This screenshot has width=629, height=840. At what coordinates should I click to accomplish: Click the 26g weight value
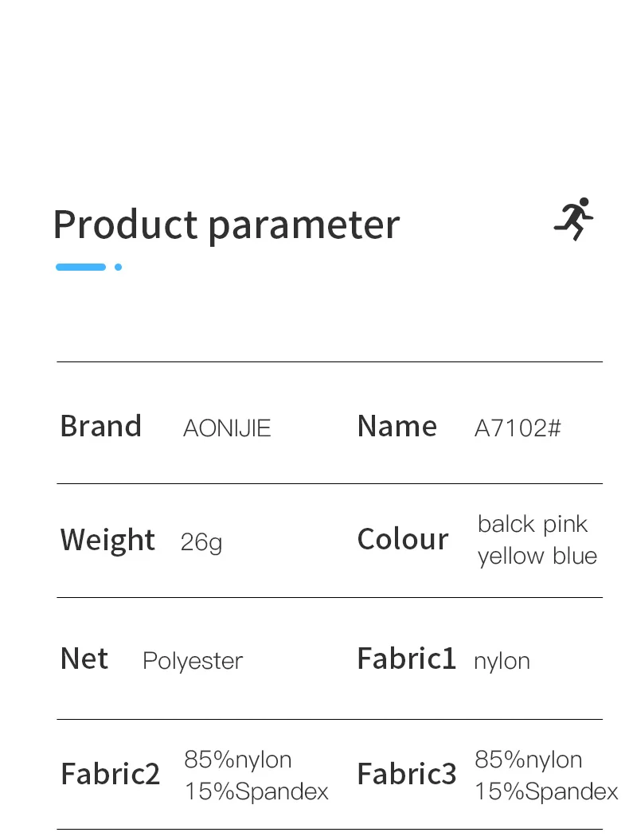pyautogui.click(x=201, y=542)
